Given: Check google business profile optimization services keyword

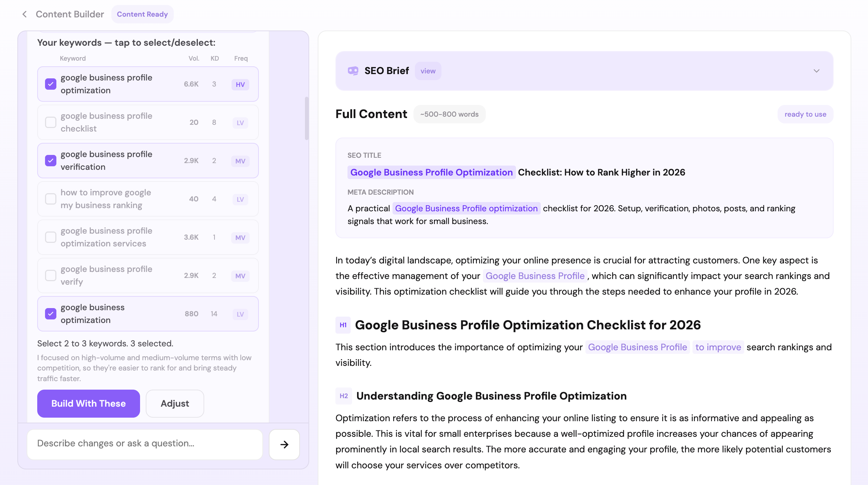Looking at the screenshot, I should click(51, 237).
